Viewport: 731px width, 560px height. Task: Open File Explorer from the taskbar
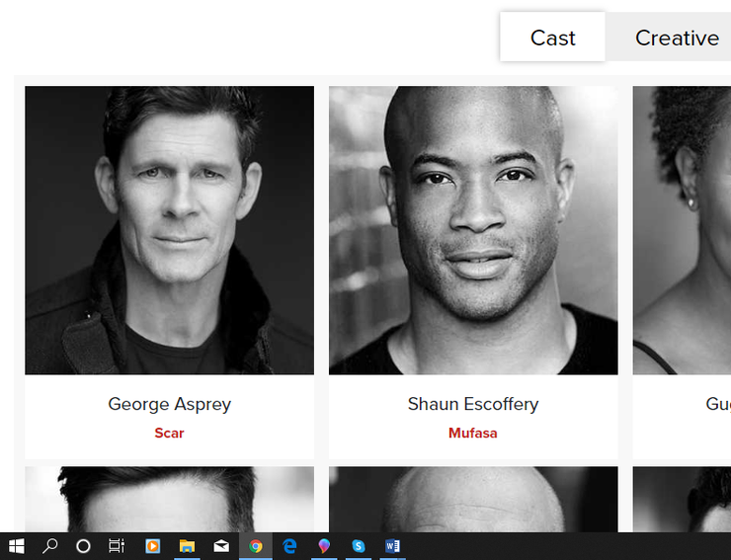[x=187, y=545]
